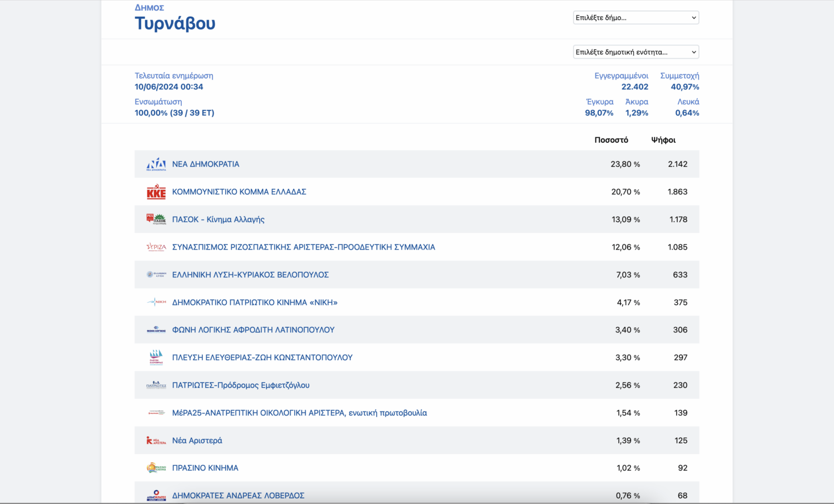The height and width of the screenshot is (504, 834).
Task: Click the '12,06 %' percentage cell
Action: click(625, 247)
